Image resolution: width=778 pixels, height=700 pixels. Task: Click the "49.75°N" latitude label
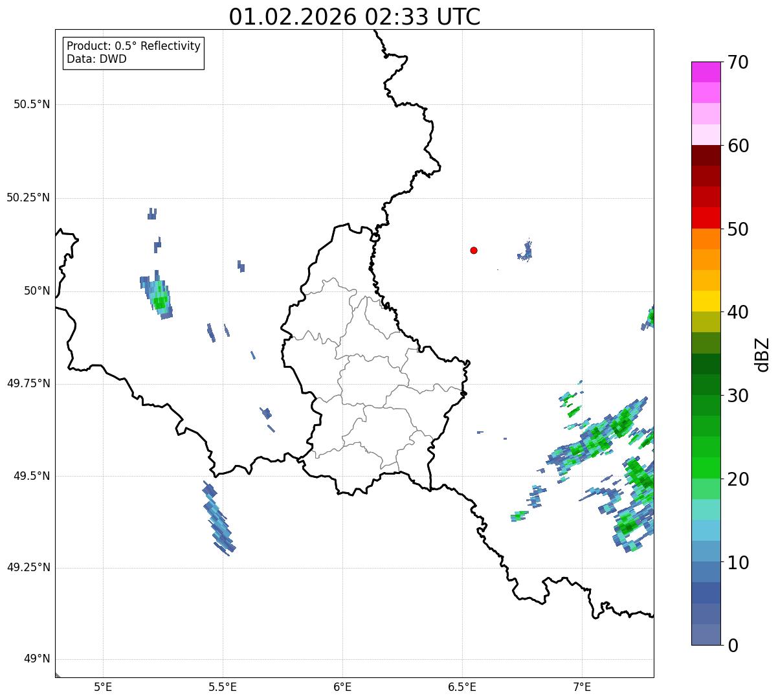[28, 383]
